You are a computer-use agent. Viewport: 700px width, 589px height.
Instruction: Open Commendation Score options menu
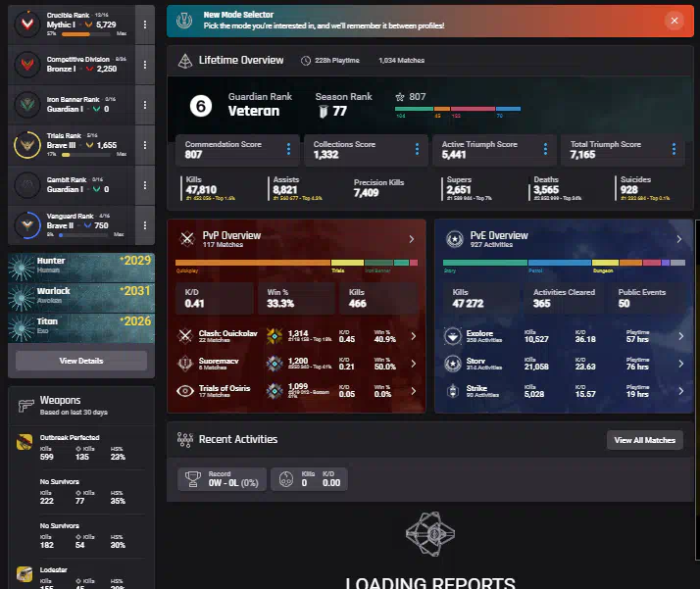pyautogui.click(x=289, y=149)
